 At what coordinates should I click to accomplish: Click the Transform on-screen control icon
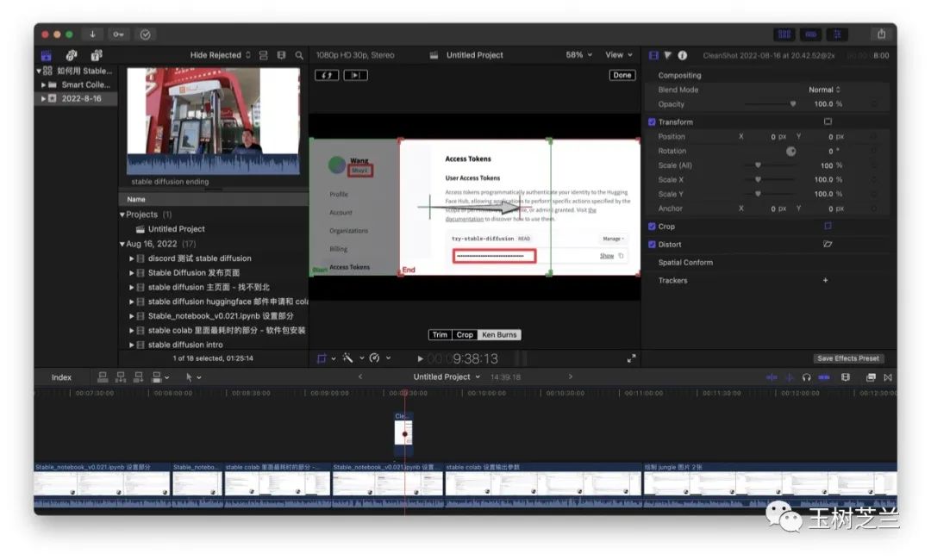(828, 121)
